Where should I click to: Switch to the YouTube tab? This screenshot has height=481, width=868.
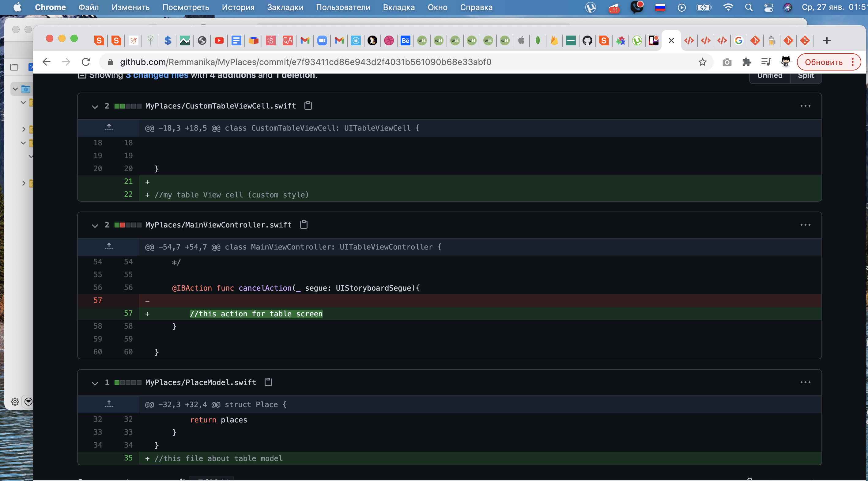click(x=219, y=41)
